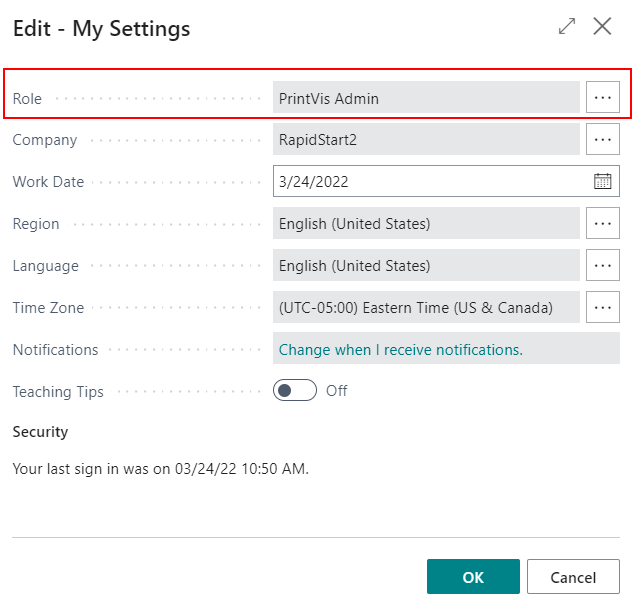This screenshot has width=637, height=605.
Task: Toggle the Teaching Tips switch
Action: point(295,390)
